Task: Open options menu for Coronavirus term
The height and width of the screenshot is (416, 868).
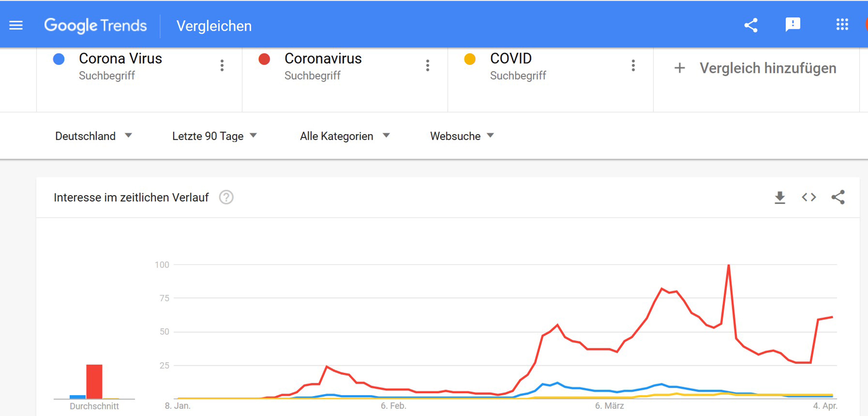Action: 428,65
